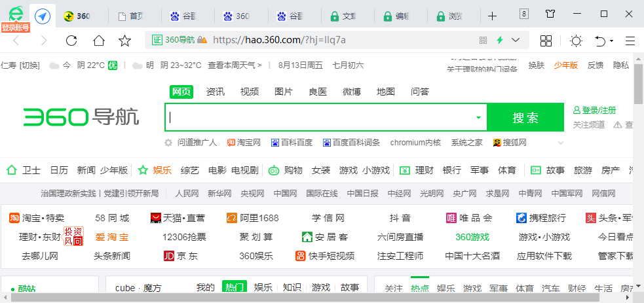Click the 切换 city link
This screenshot has height=303, width=644.
(29, 65)
